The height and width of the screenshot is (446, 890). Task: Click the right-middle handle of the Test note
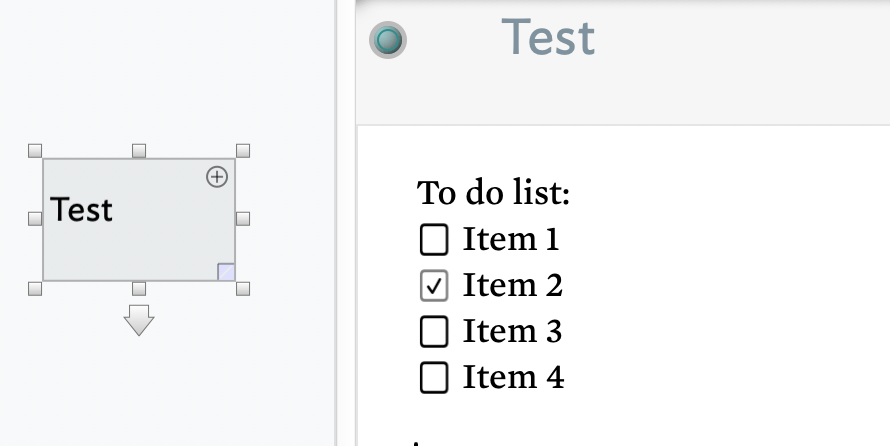(243, 219)
